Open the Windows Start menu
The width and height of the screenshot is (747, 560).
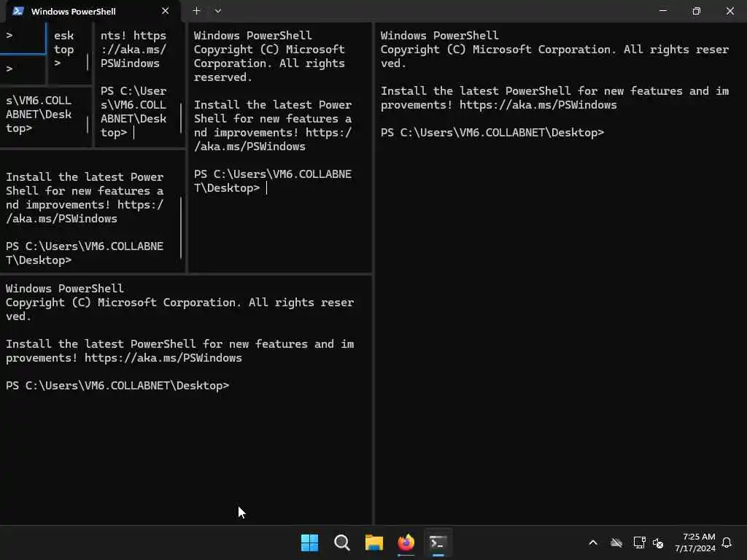309,542
